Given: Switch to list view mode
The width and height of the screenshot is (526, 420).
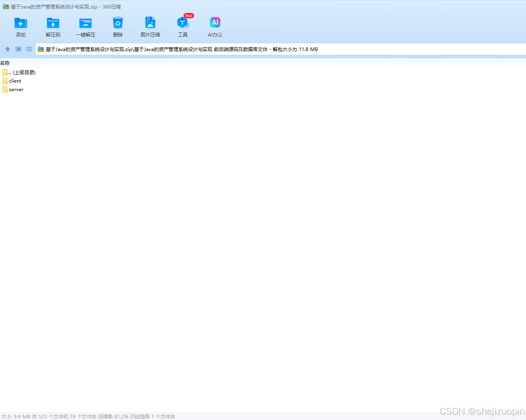Looking at the screenshot, I should [29, 49].
